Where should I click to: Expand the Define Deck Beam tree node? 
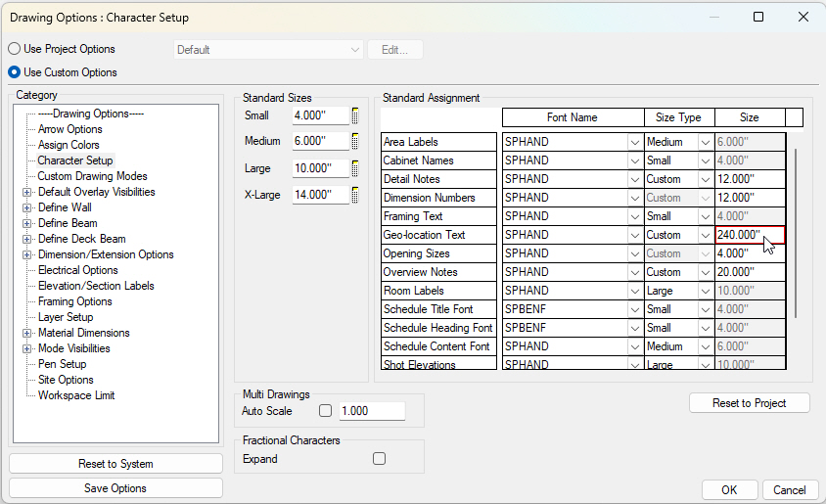pos(26,239)
